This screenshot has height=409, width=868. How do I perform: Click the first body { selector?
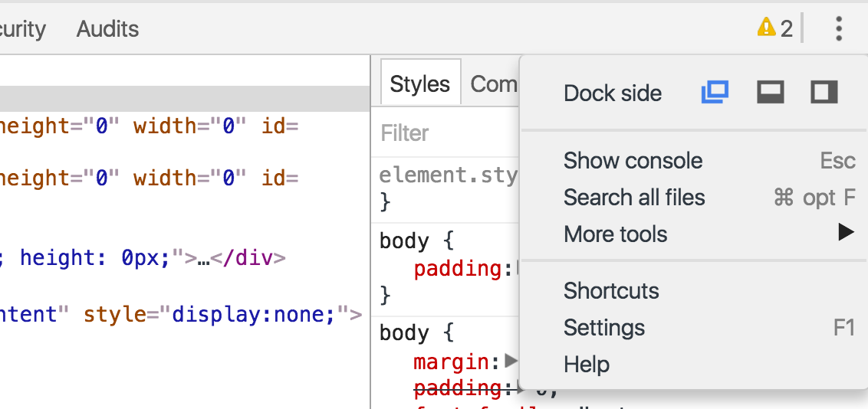pyautogui.click(x=417, y=241)
